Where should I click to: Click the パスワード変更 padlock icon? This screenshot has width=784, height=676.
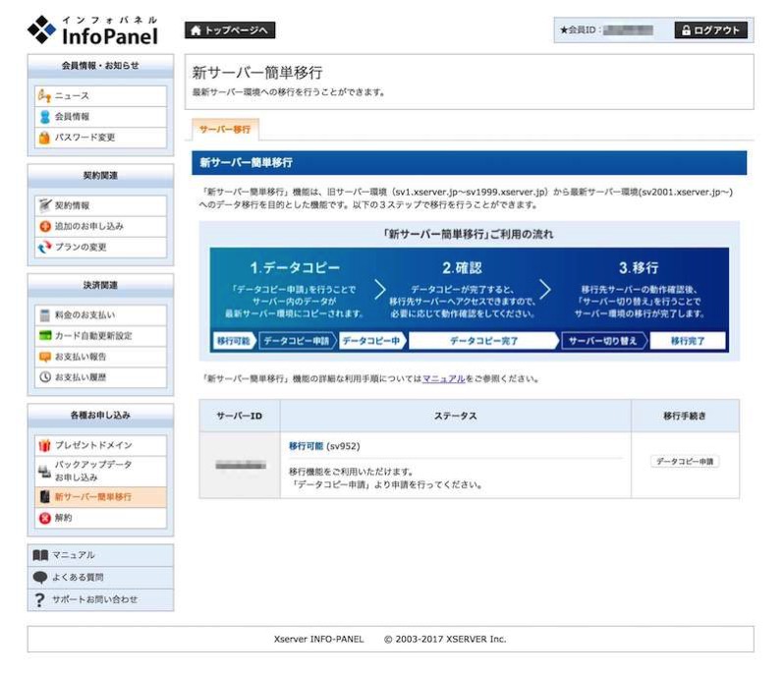pyautogui.click(x=44, y=138)
